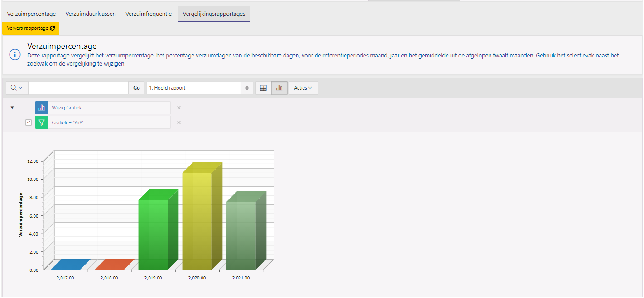Collapse the report settings triangle
The image size is (644, 298).
pos(12,108)
